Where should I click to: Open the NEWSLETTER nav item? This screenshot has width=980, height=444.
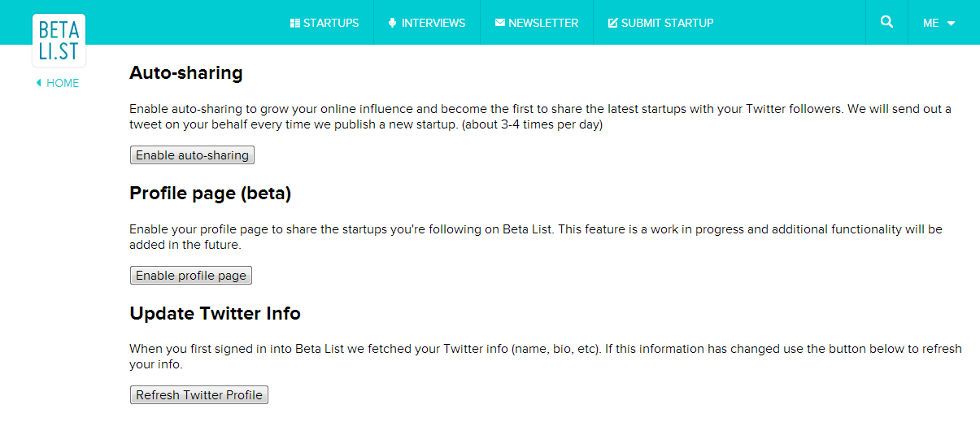pyautogui.click(x=543, y=23)
